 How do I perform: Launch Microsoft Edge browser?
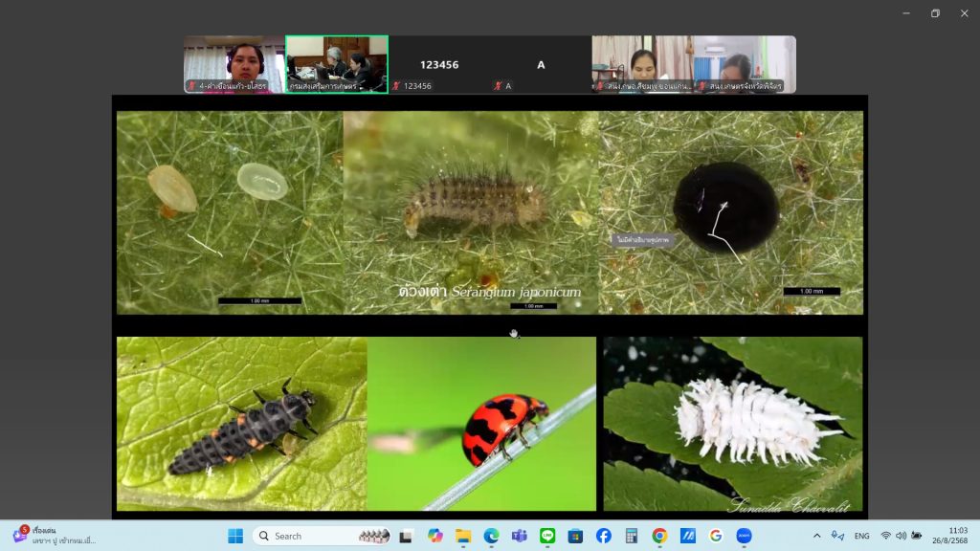491,536
